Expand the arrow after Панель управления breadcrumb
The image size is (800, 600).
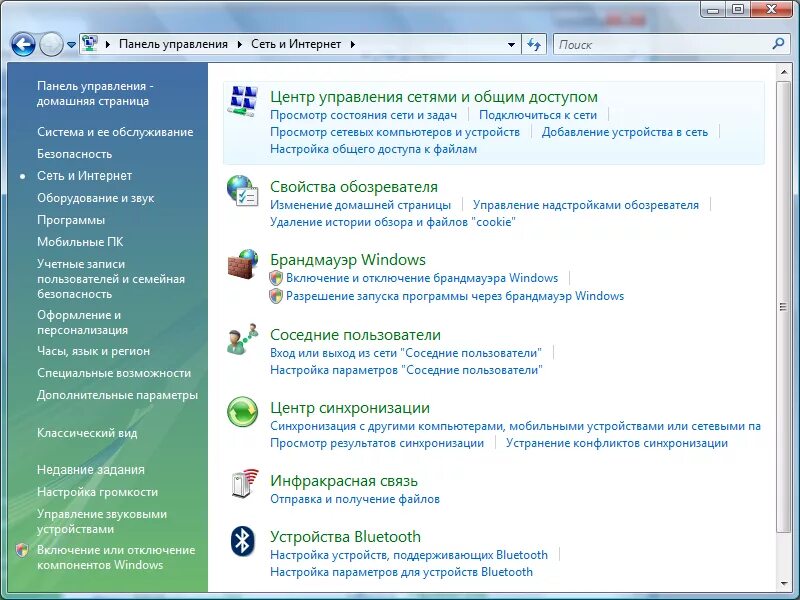pyautogui.click(x=239, y=44)
